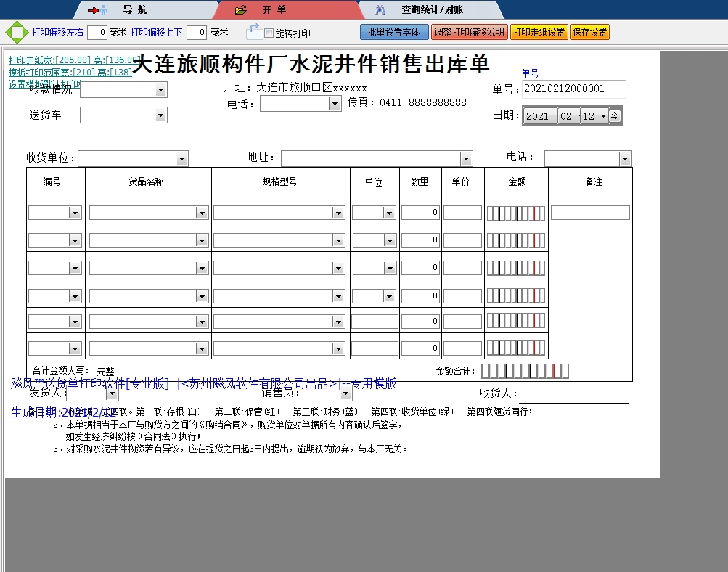The width and height of the screenshot is (728, 572).
Task: Click the 单号 input field
Action: coord(573,89)
